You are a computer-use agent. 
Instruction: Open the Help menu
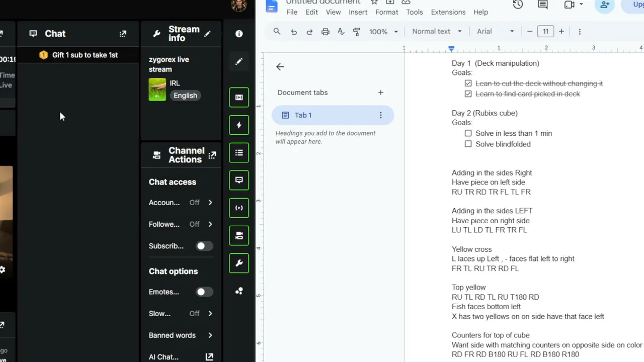pos(480,12)
